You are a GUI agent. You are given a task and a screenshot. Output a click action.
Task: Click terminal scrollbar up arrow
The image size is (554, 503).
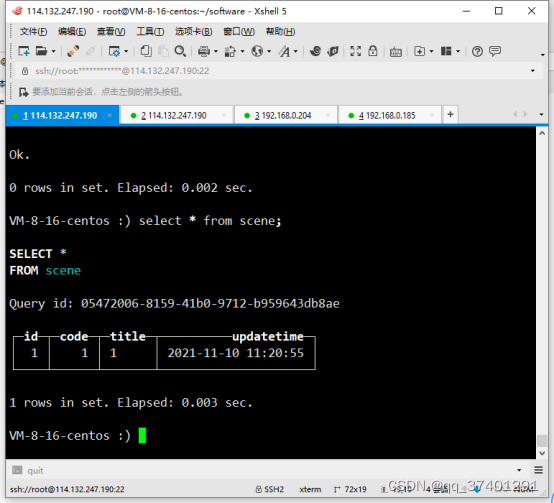pos(542,133)
